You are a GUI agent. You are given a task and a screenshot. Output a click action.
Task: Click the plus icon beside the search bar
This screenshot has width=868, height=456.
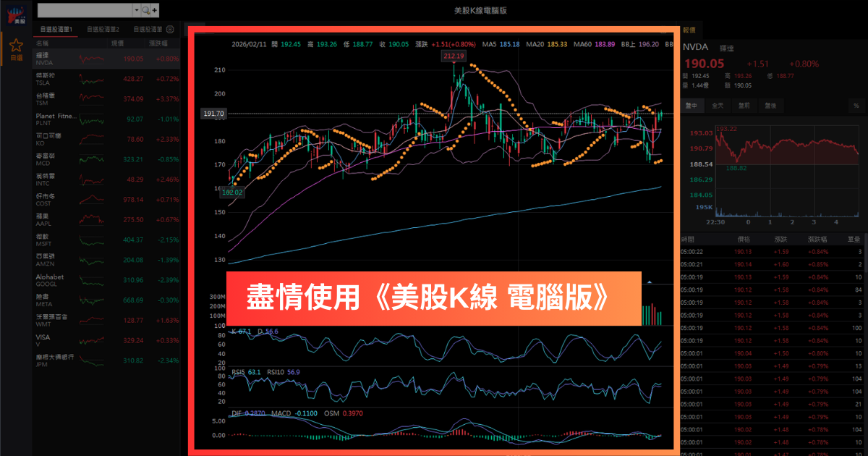point(155,10)
